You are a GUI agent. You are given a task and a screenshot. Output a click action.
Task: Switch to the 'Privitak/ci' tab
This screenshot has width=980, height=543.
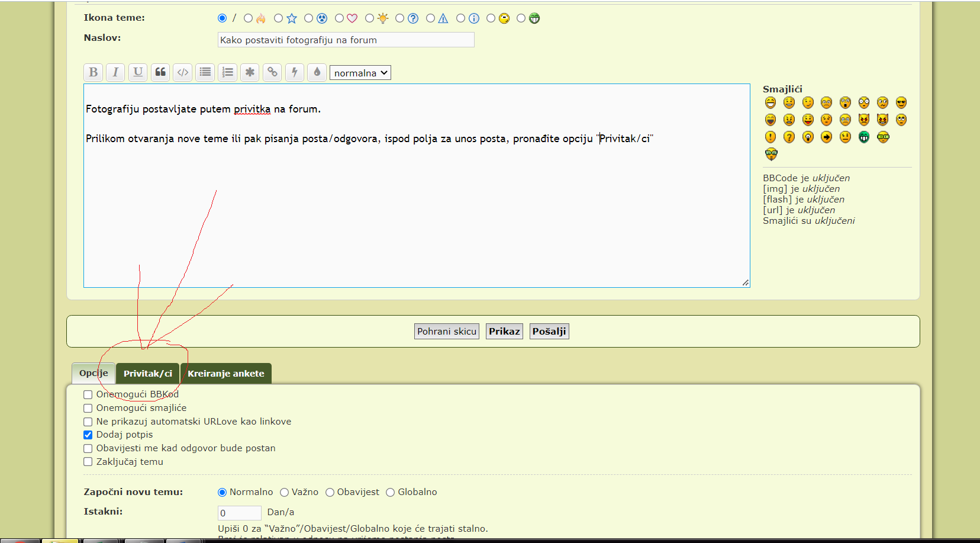click(147, 374)
